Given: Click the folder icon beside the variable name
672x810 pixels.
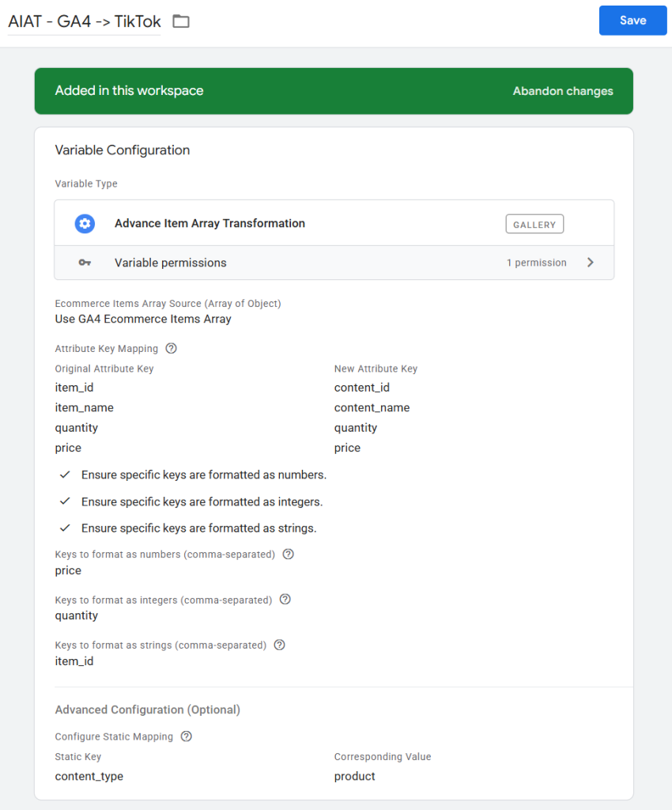Looking at the screenshot, I should click(x=180, y=21).
